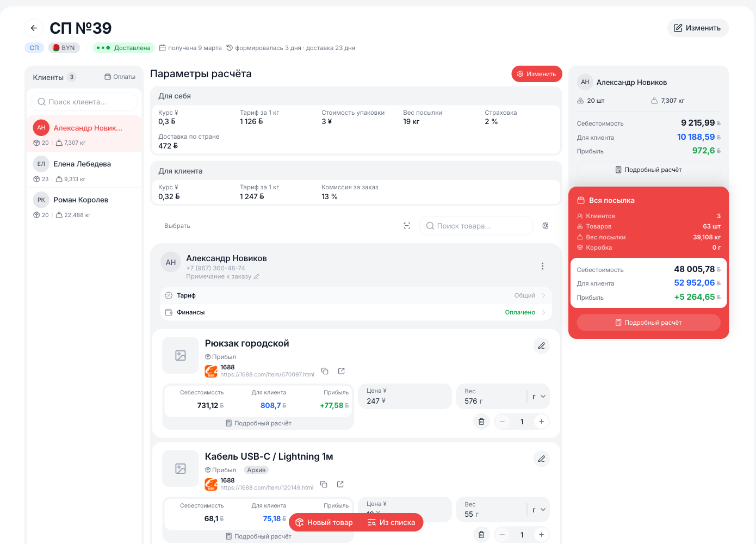Click Новый товар button
Screen dimensions: 756x544
(x=324, y=522)
